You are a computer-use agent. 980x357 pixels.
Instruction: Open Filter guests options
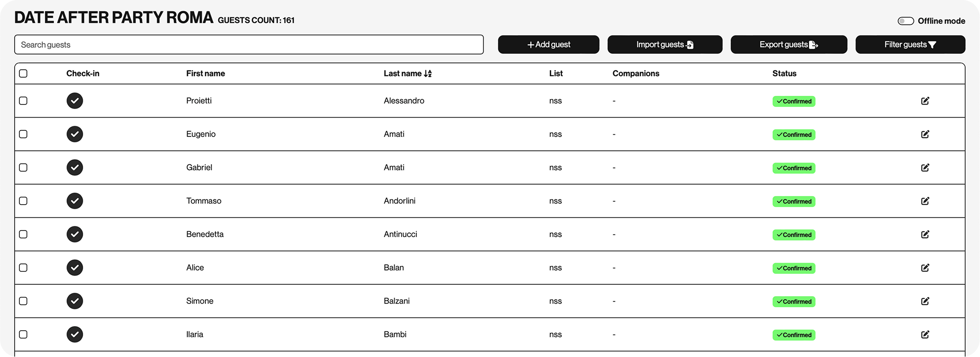coord(910,44)
